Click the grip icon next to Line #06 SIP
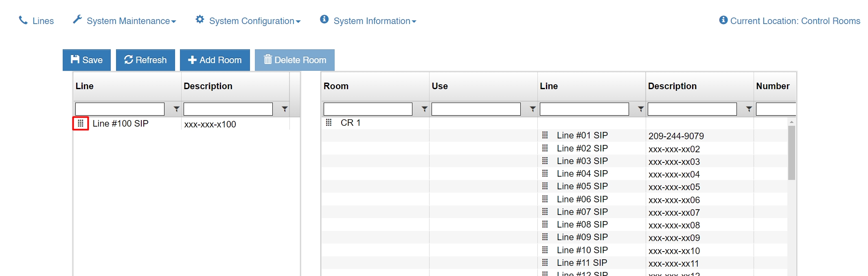Image resolution: width=868 pixels, height=276 pixels. (545, 199)
